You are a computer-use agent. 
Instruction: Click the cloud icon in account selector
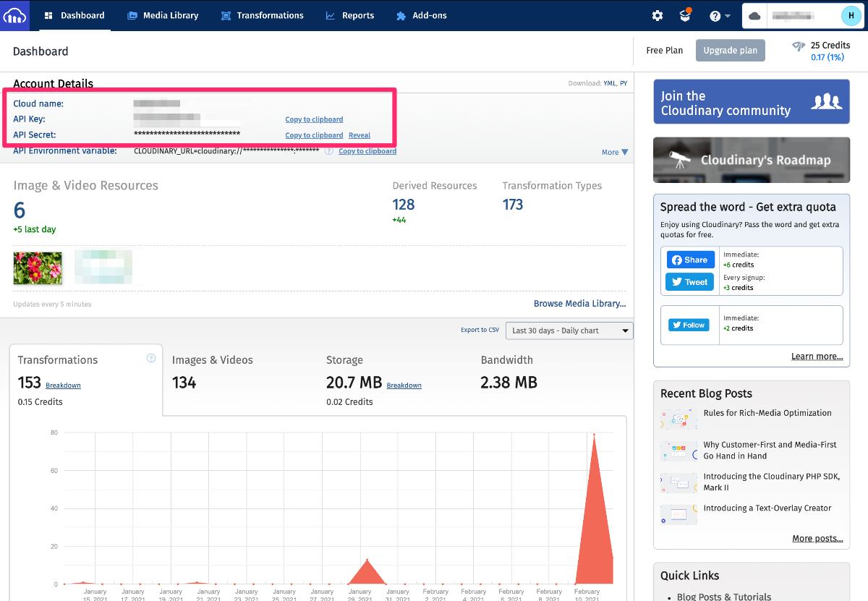coord(755,15)
